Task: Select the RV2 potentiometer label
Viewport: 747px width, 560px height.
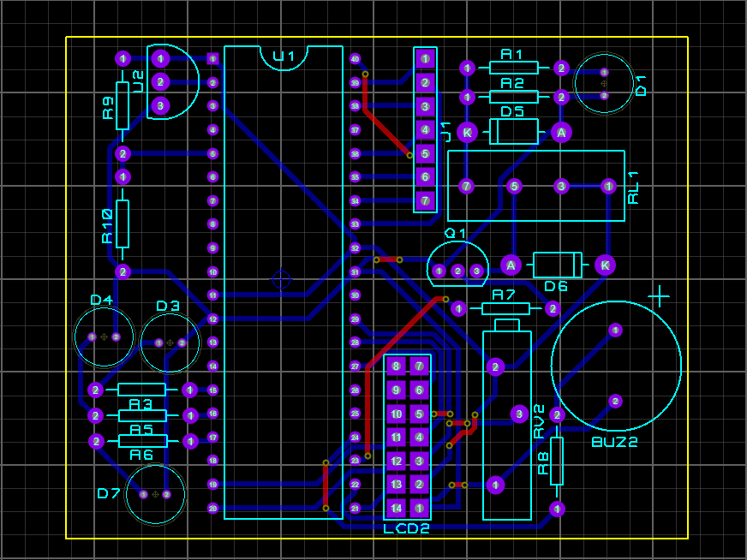Action: point(539,421)
